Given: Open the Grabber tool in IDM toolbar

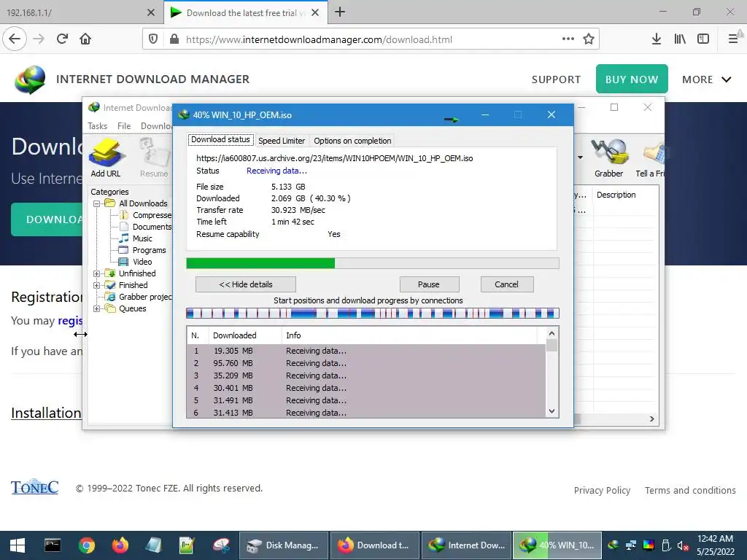Looking at the screenshot, I should pyautogui.click(x=609, y=157).
